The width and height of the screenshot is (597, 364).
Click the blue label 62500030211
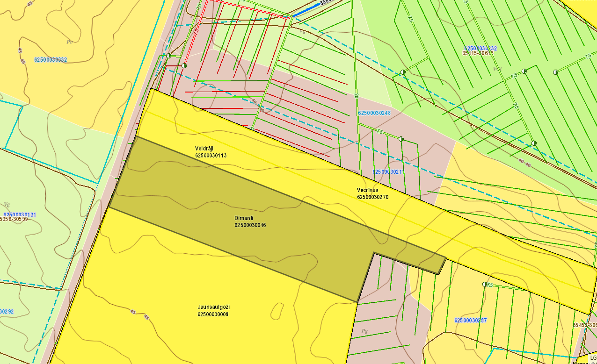point(388,171)
